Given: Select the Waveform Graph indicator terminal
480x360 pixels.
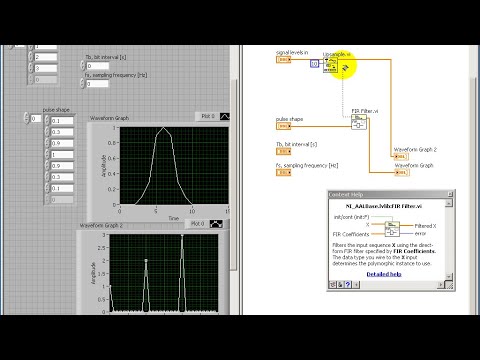Looking at the screenshot, I should pyautogui.click(x=402, y=172).
